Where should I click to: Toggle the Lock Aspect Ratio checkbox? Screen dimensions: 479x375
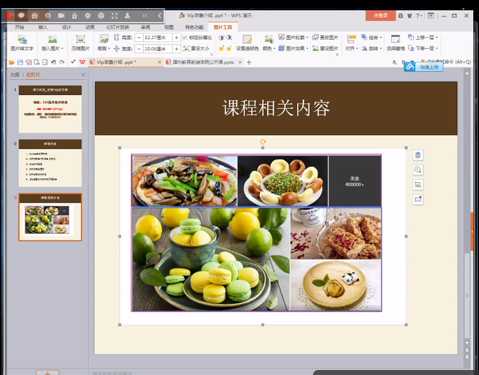(x=185, y=38)
